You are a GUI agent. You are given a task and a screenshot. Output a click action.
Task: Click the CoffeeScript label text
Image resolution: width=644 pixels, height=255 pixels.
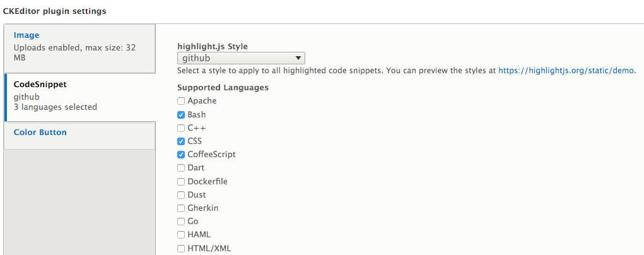tap(211, 155)
